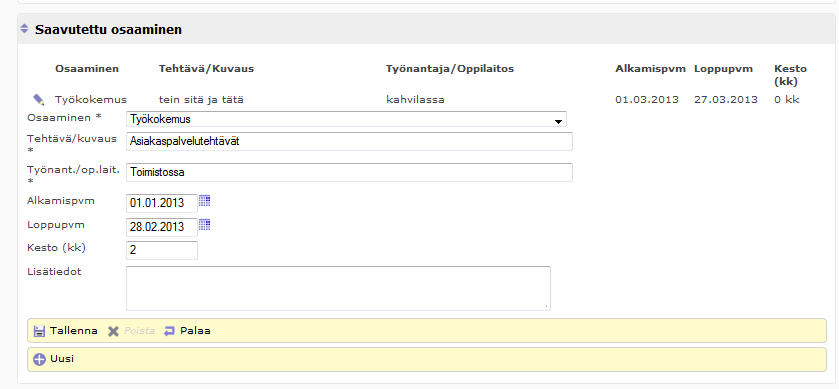Select the Työkokemus combo box
Screen dimensions: 839x389
tap(346, 119)
